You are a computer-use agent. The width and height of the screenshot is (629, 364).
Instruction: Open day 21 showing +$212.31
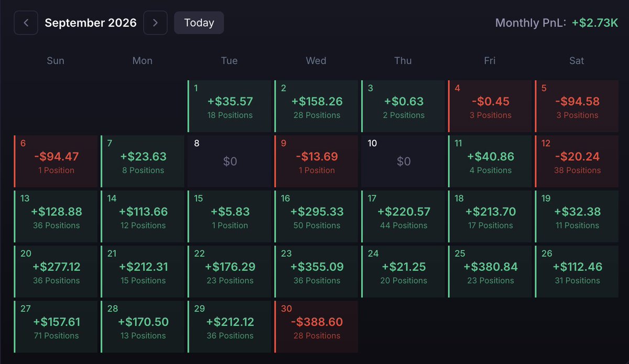click(x=143, y=271)
